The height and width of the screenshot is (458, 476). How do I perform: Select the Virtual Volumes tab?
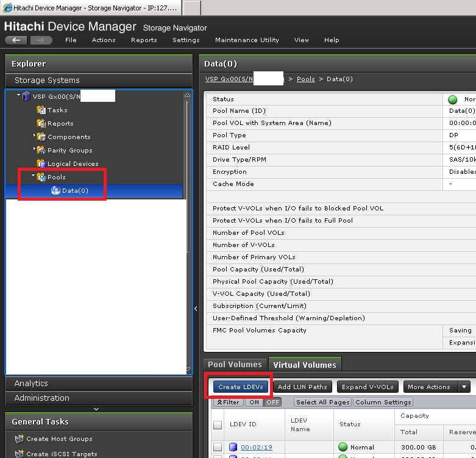tap(305, 365)
